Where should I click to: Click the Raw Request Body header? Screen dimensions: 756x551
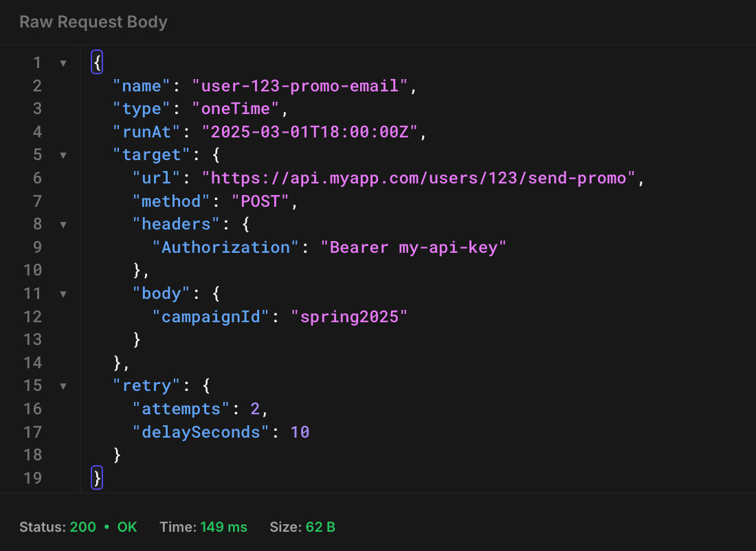(x=93, y=22)
